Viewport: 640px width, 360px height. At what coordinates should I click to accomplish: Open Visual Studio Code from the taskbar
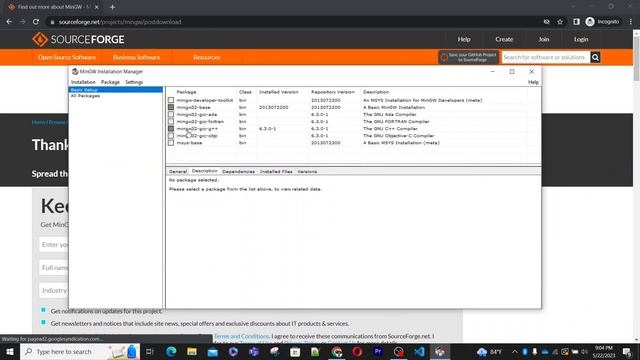coord(419,351)
